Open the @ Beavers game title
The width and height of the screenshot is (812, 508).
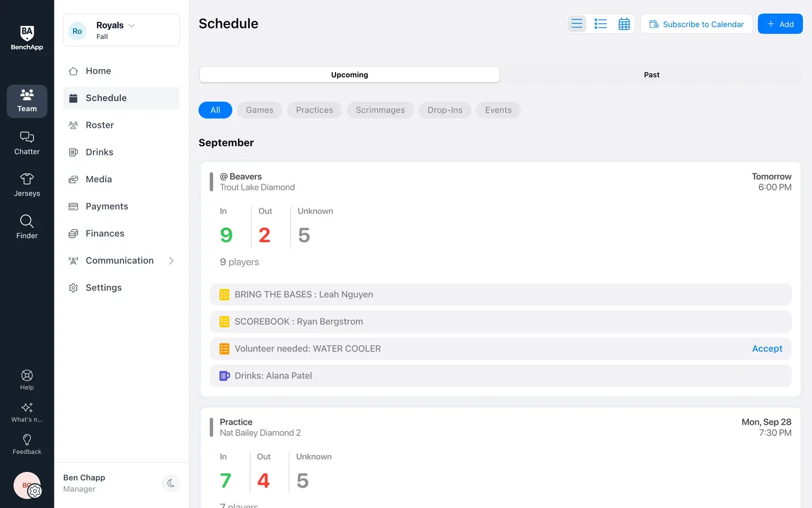pyautogui.click(x=241, y=177)
